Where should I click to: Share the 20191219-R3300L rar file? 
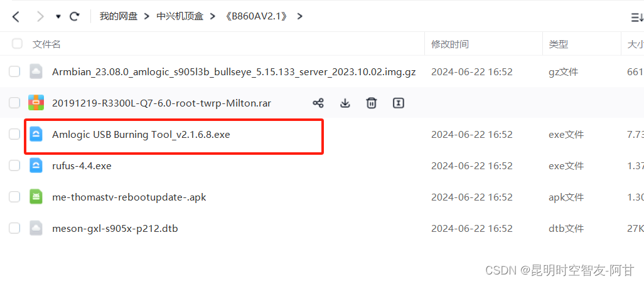pyautogui.click(x=318, y=103)
